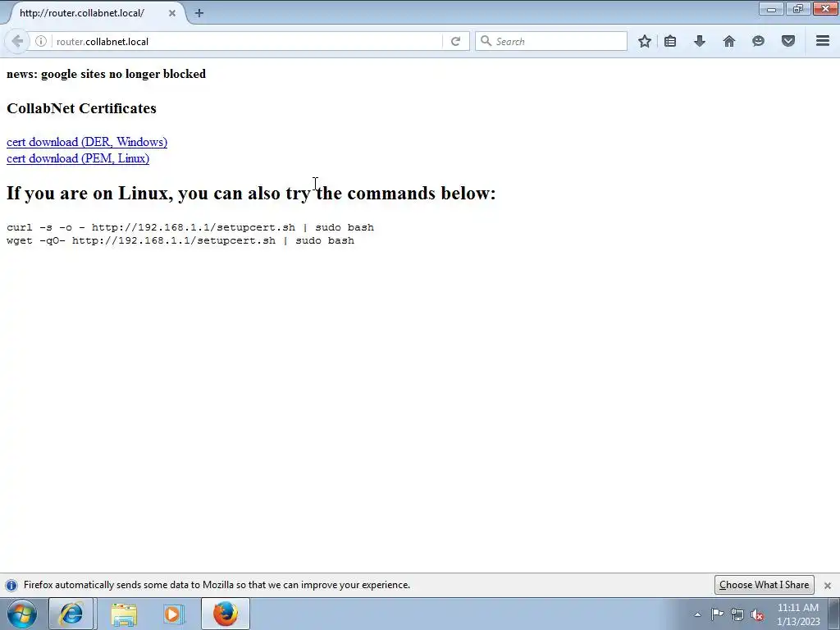Open a new tab with plus button
This screenshot has width=840, height=630.
pos(199,13)
